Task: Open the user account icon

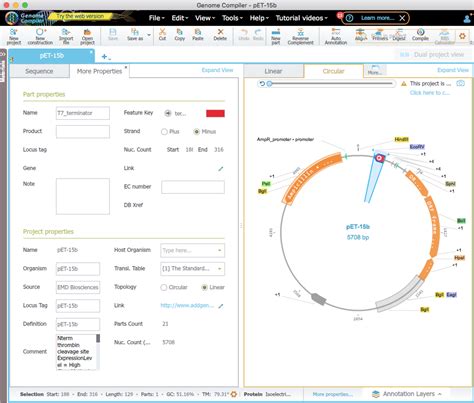Action: (468, 19)
